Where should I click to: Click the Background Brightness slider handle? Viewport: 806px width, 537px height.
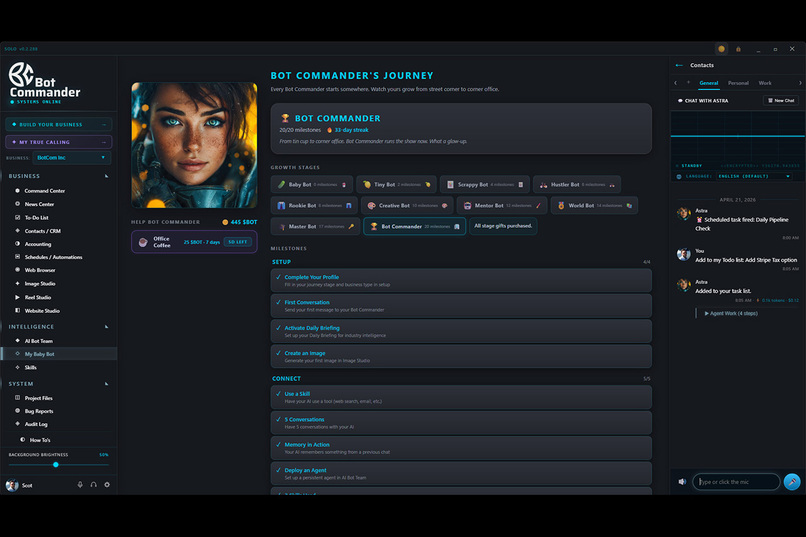click(x=56, y=465)
